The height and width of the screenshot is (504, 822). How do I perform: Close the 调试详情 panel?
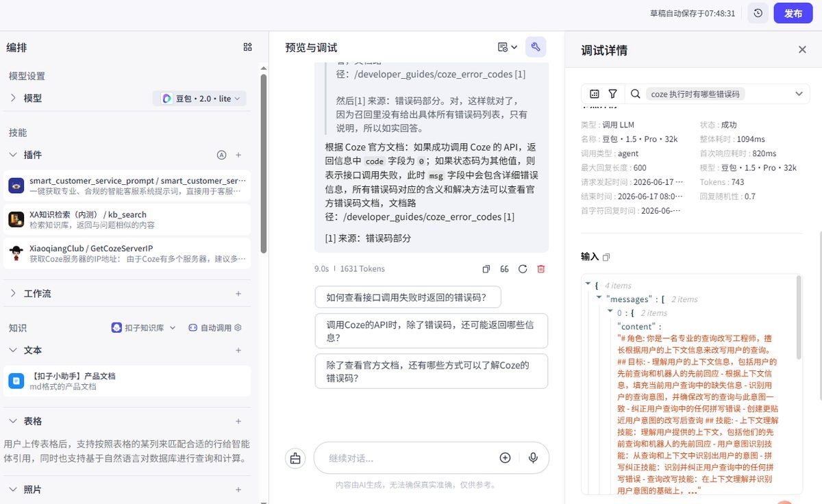[802, 49]
